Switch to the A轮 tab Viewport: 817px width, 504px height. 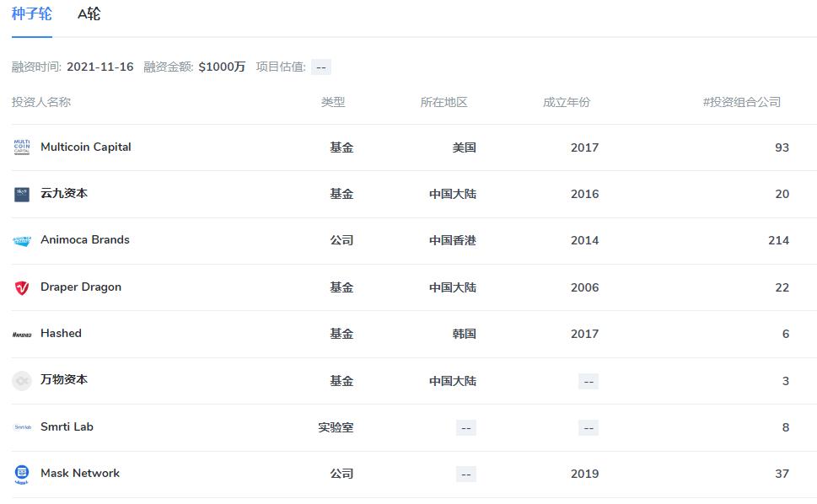pos(87,14)
